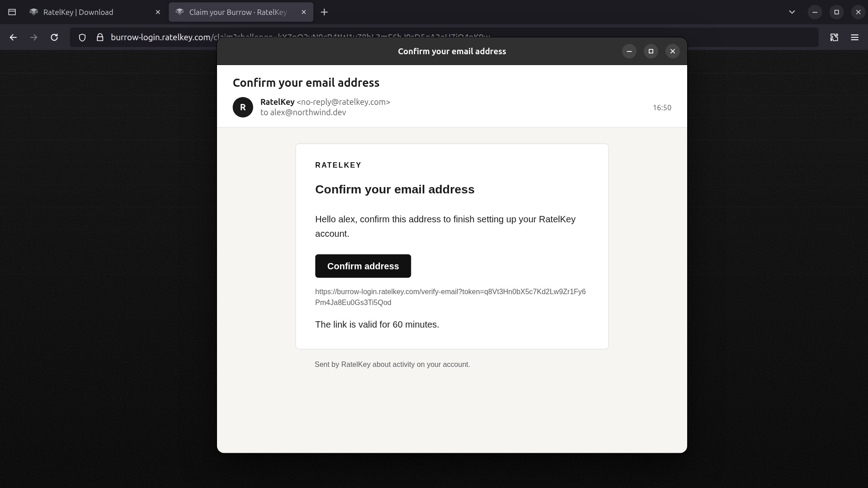The image size is (868, 488).
Task: Open the browser hamburger menu
Action: pyautogui.click(x=854, y=38)
